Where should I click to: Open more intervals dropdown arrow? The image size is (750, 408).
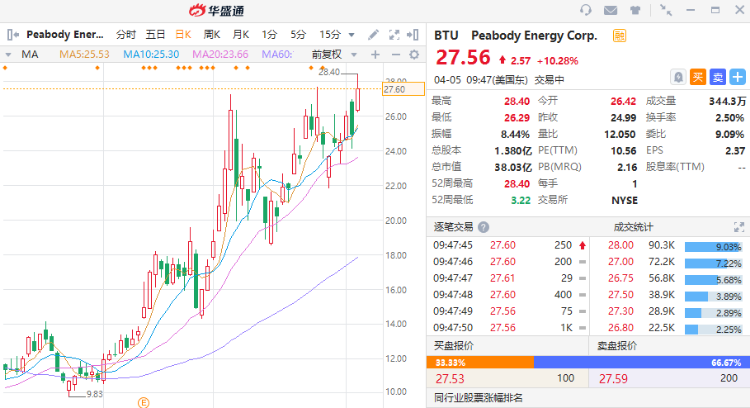[x=352, y=35]
